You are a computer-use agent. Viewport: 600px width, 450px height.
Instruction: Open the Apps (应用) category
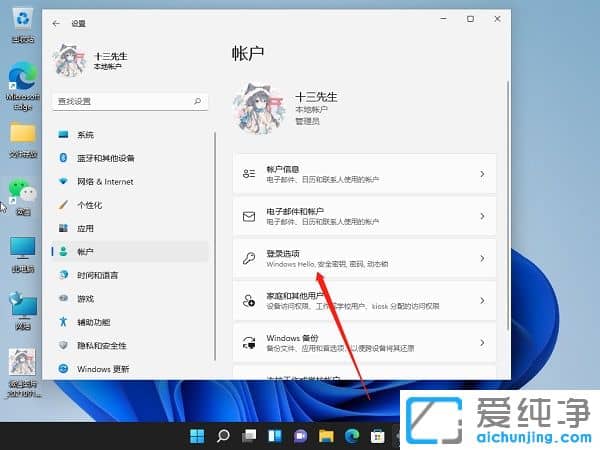point(130,228)
